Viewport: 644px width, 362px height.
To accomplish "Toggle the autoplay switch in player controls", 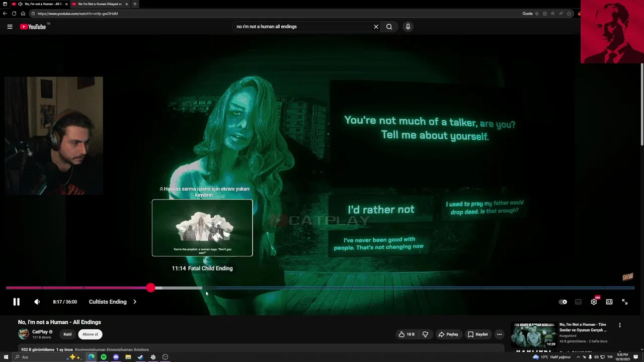I will pyautogui.click(x=563, y=302).
